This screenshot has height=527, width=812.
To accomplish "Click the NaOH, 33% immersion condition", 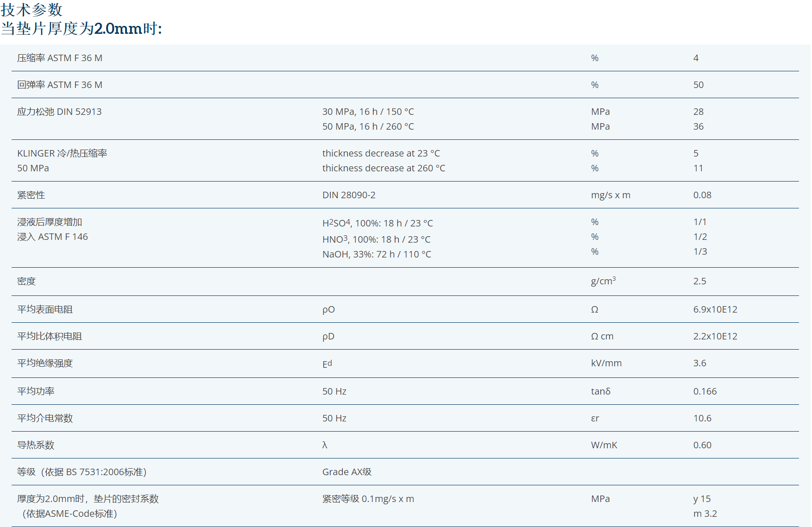I will (377, 254).
